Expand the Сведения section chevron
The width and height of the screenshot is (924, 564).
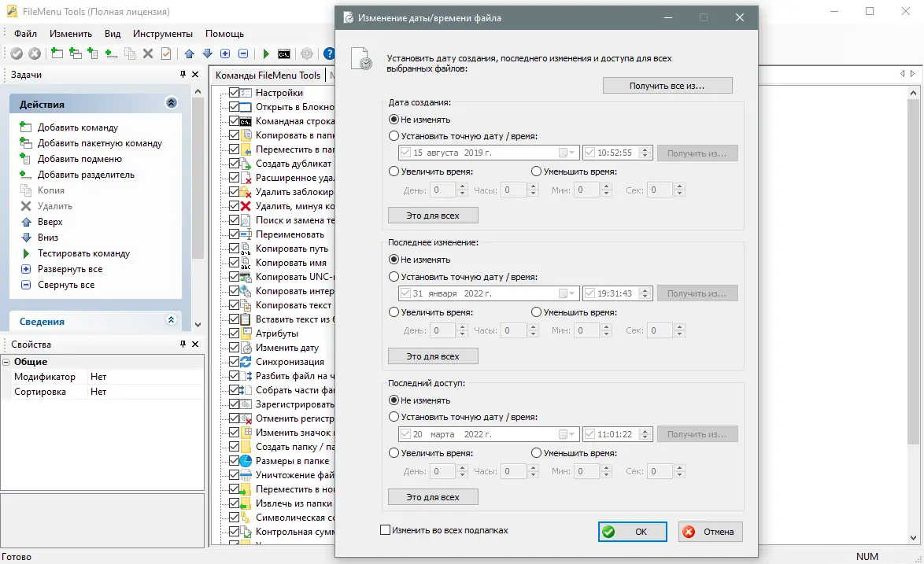(x=171, y=319)
